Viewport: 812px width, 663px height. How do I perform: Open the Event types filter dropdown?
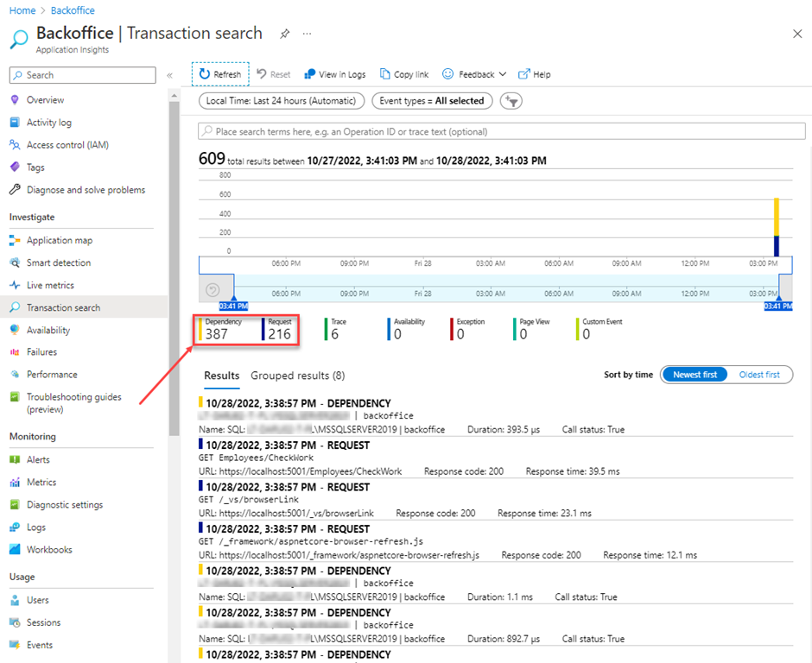point(432,101)
